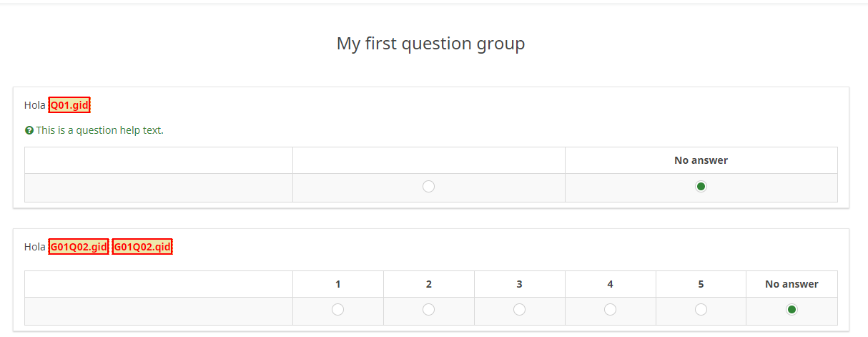The image size is (868, 337).
Task: Click the G01Q02.qid expression tag
Action: tap(142, 247)
